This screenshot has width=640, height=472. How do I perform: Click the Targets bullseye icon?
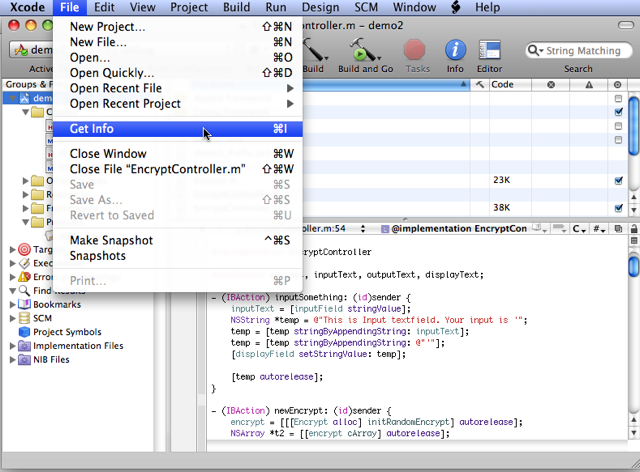(x=24, y=249)
